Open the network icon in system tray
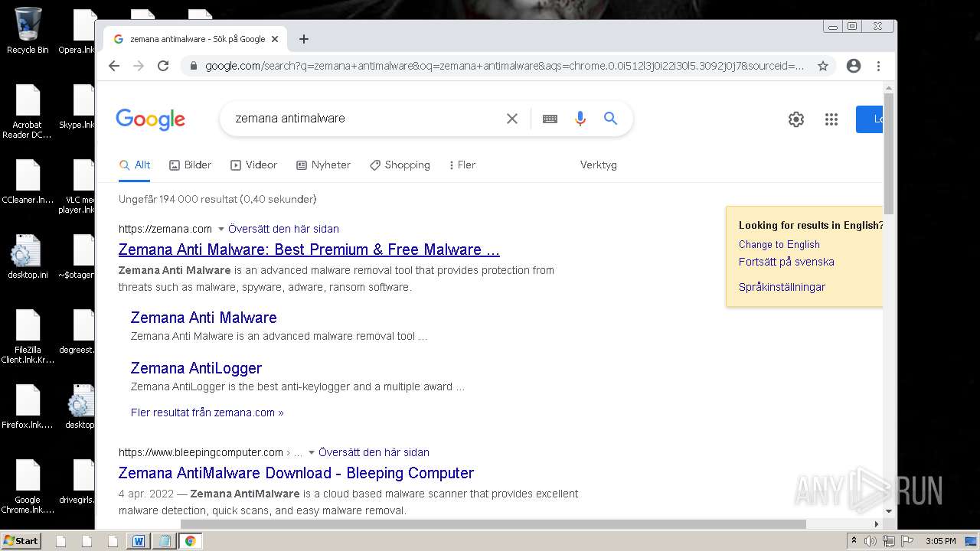The image size is (980, 551). tap(888, 541)
